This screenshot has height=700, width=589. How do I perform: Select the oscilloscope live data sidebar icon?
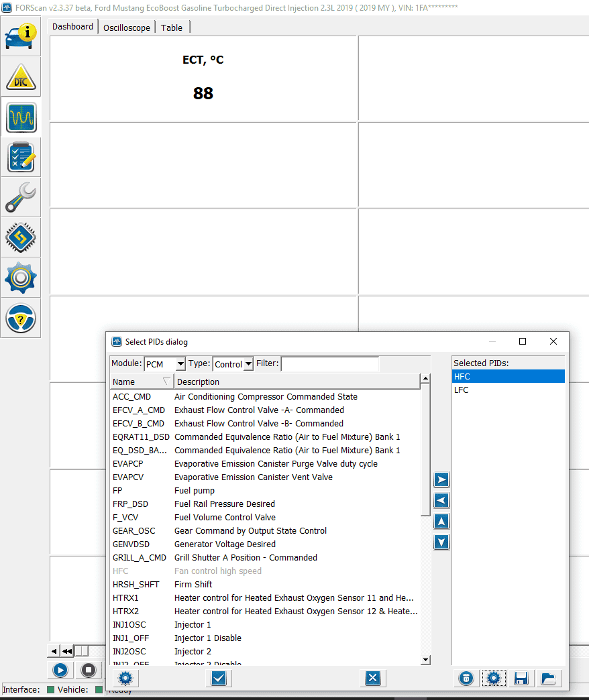pyautogui.click(x=21, y=117)
